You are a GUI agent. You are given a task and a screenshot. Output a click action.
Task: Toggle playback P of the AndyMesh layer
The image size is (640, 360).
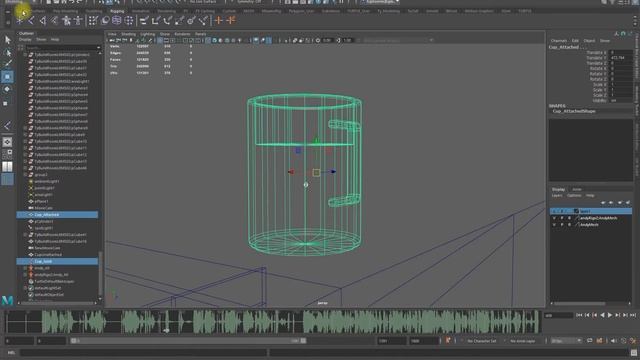(562, 225)
